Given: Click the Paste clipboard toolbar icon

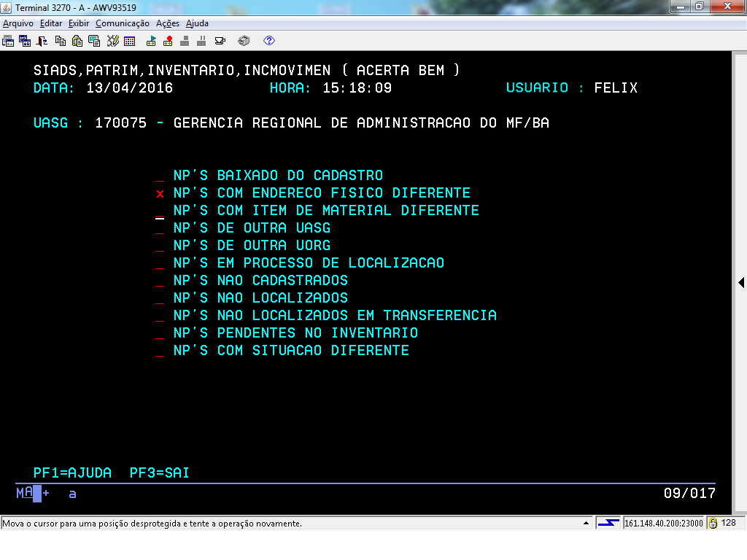Looking at the screenshot, I should click(77, 41).
